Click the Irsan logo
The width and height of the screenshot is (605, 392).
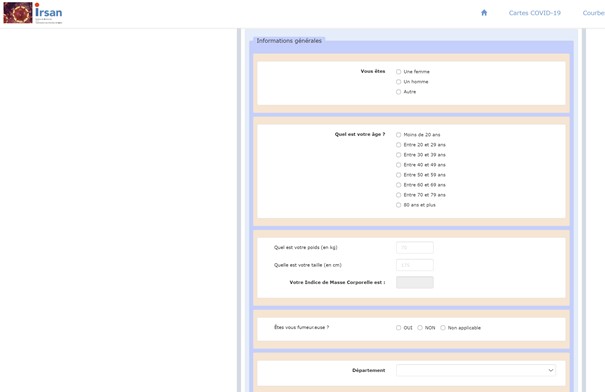pos(33,13)
